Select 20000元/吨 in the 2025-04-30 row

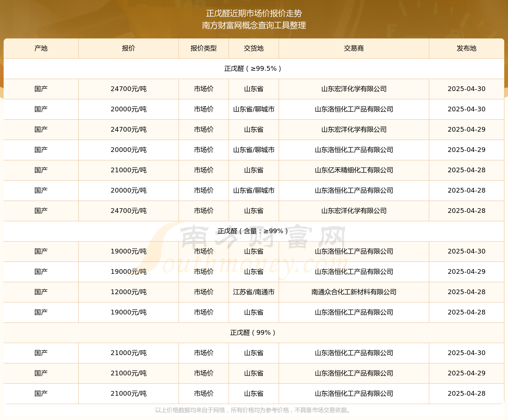point(128,109)
